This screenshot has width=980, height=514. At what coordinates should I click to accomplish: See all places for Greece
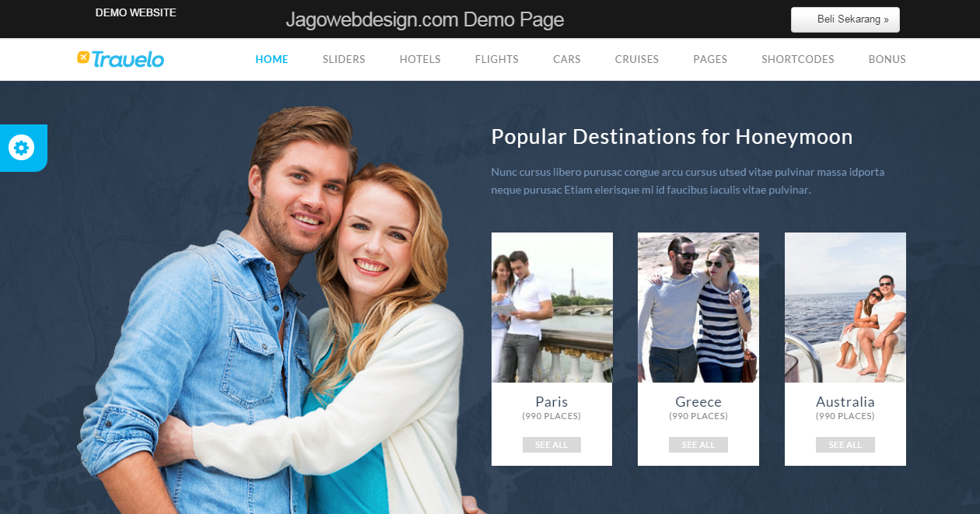(698, 445)
